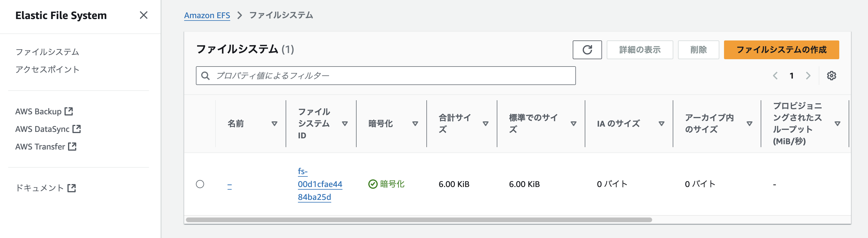868x238 pixels.
Task: Open ドキュメント external link
Action: pyautogui.click(x=45, y=188)
